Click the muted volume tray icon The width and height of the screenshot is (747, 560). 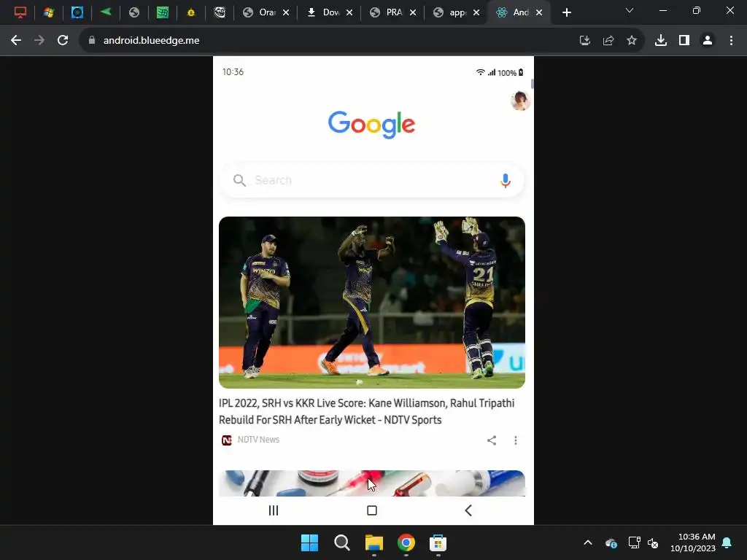(x=653, y=542)
